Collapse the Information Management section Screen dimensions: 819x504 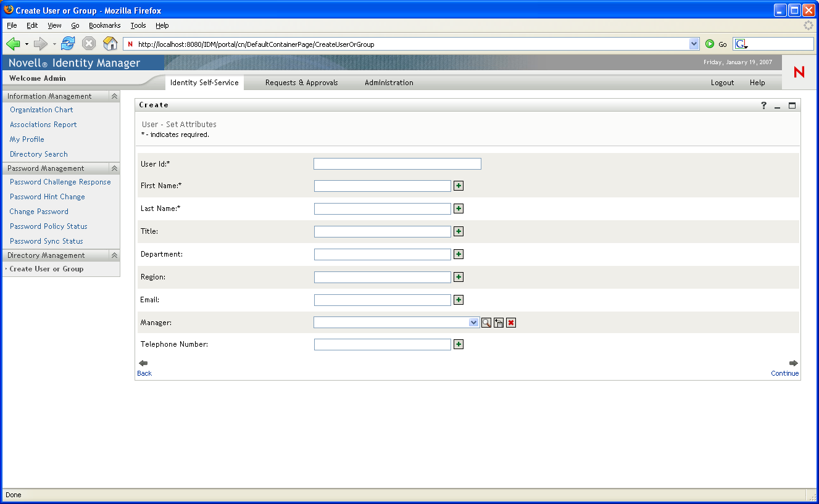pyautogui.click(x=114, y=96)
